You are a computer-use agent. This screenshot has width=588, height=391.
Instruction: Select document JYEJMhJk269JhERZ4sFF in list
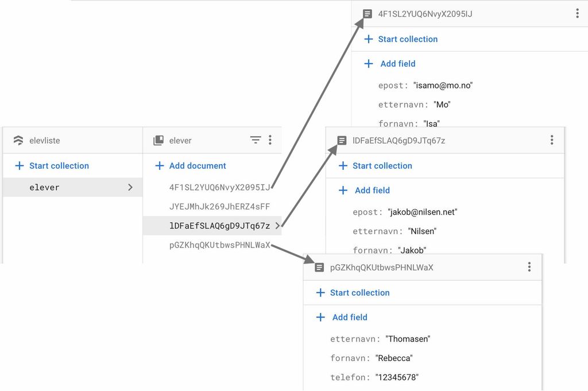pos(219,207)
